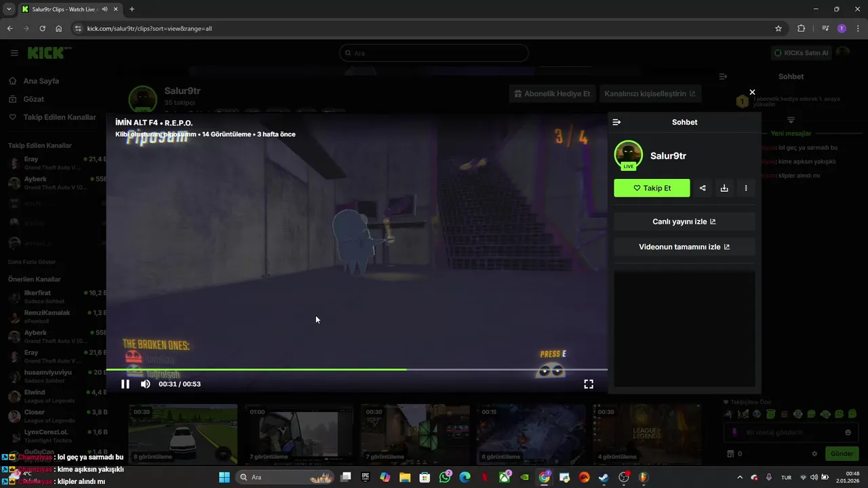Share the clip via share icon

click(703, 188)
